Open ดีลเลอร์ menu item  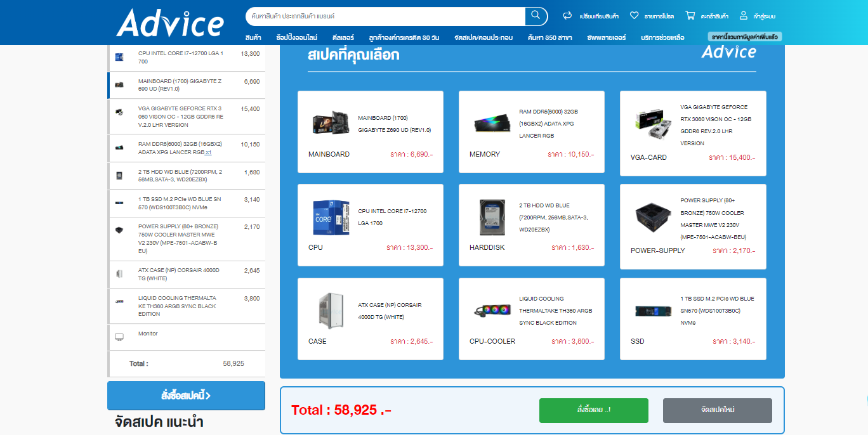[x=343, y=37]
